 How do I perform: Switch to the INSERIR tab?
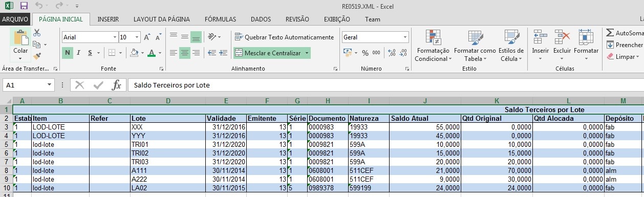tap(108, 19)
